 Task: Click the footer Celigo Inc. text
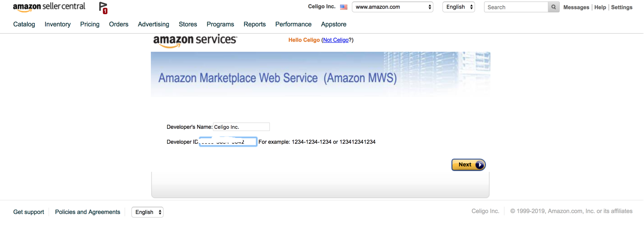click(485, 211)
